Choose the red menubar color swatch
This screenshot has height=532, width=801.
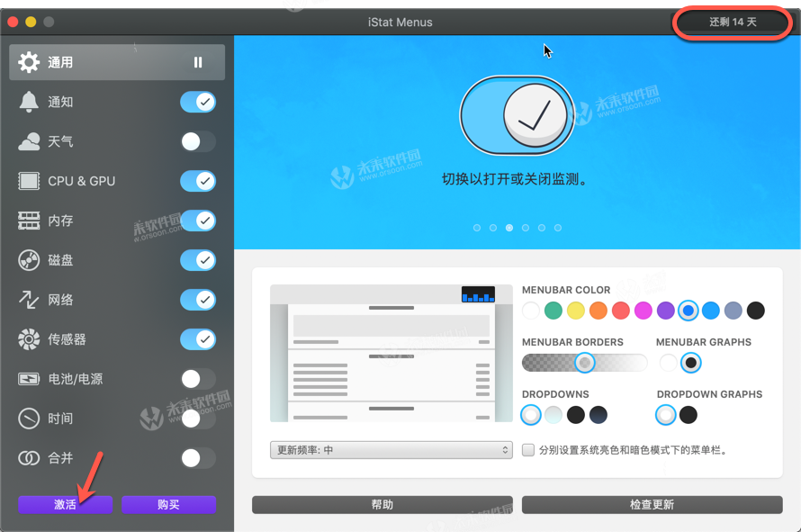tap(621, 311)
